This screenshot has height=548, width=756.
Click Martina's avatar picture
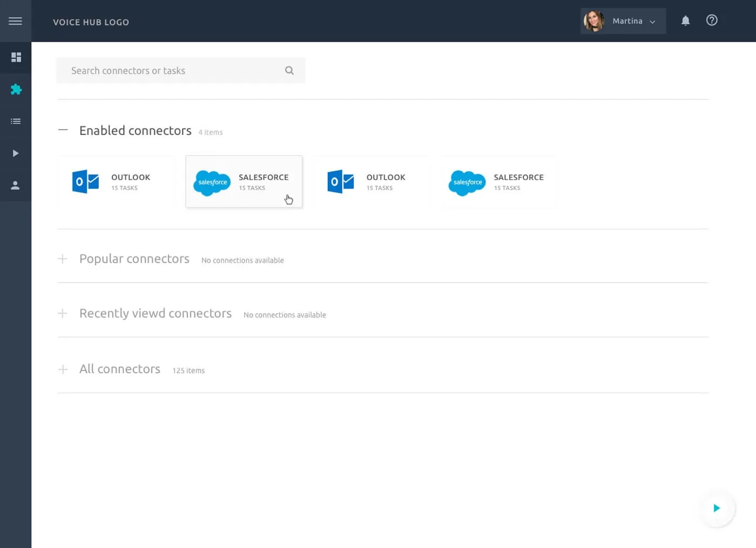(594, 21)
